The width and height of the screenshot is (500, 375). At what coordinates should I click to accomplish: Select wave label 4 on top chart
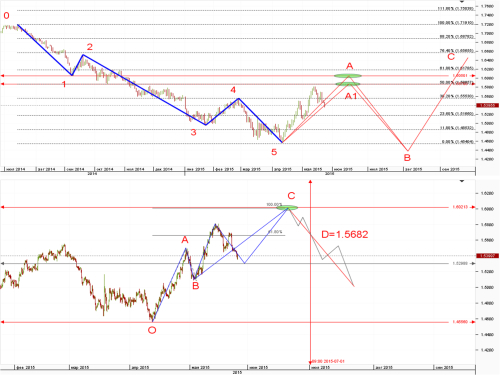(233, 90)
